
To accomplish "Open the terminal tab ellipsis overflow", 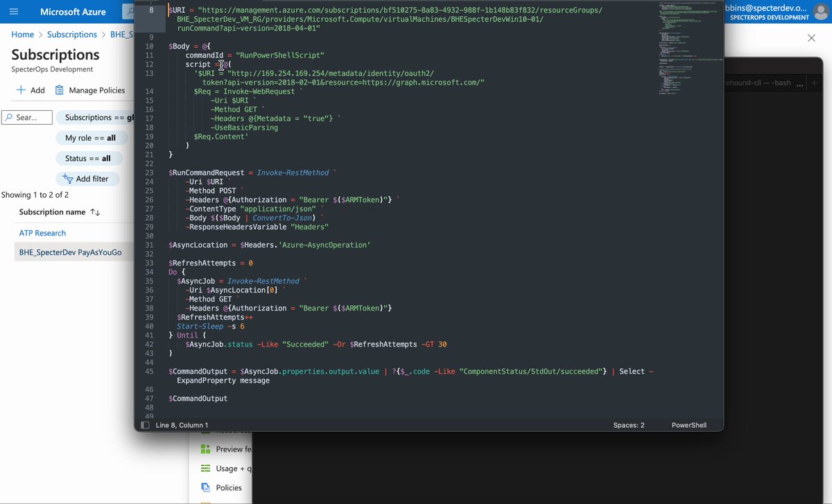I will click(x=799, y=83).
